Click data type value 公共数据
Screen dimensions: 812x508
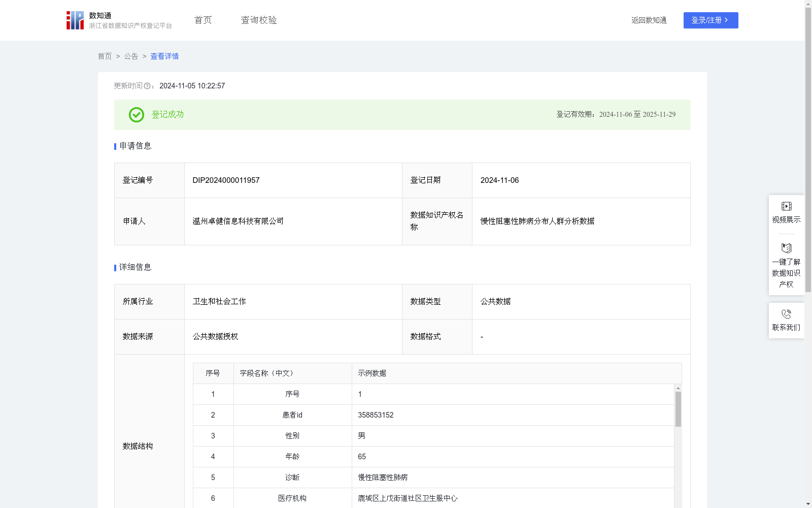coord(496,302)
